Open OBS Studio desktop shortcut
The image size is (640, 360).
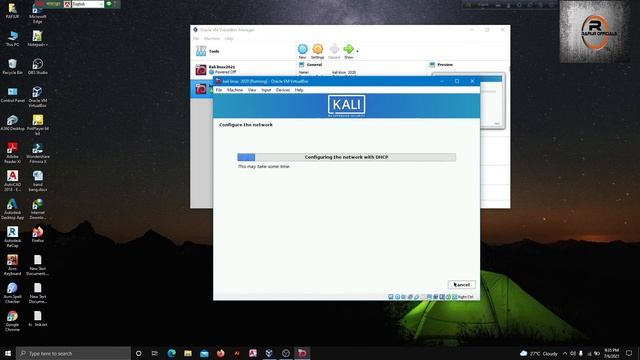coord(38,67)
